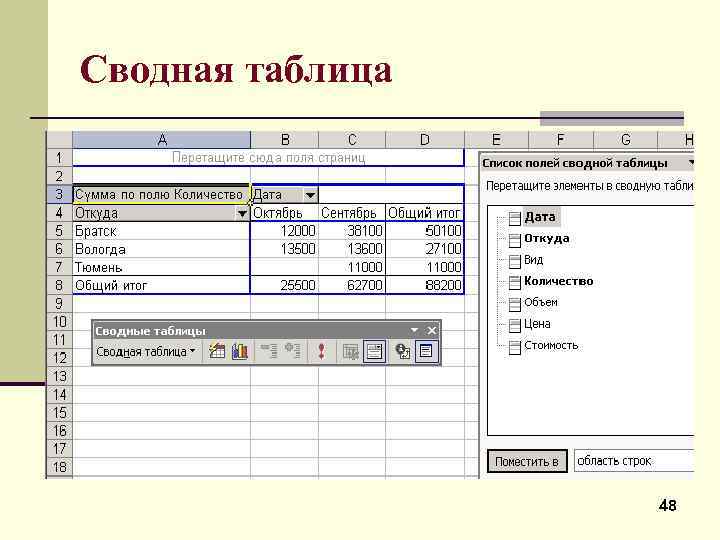Select column A header

[162, 140]
